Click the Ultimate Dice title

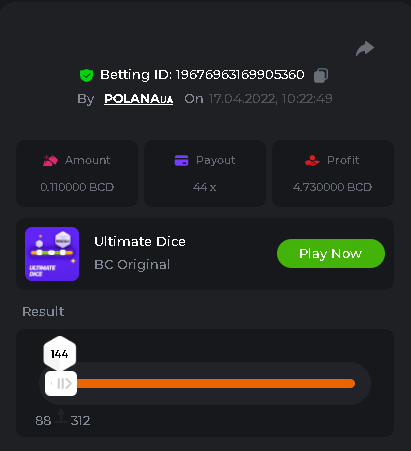(x=140, y=241)
